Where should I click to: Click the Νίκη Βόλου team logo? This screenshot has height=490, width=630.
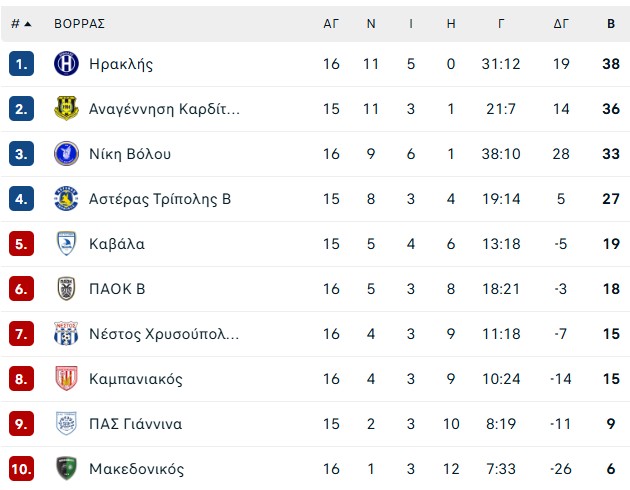pos(66,154)
